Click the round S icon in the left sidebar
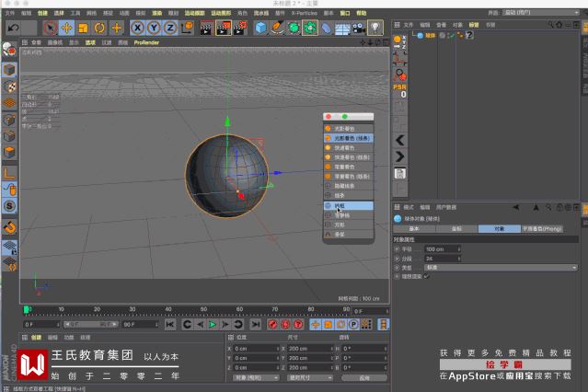Viewport: 588px width, 392px height. pyautogui.click(x=9, y=206)
